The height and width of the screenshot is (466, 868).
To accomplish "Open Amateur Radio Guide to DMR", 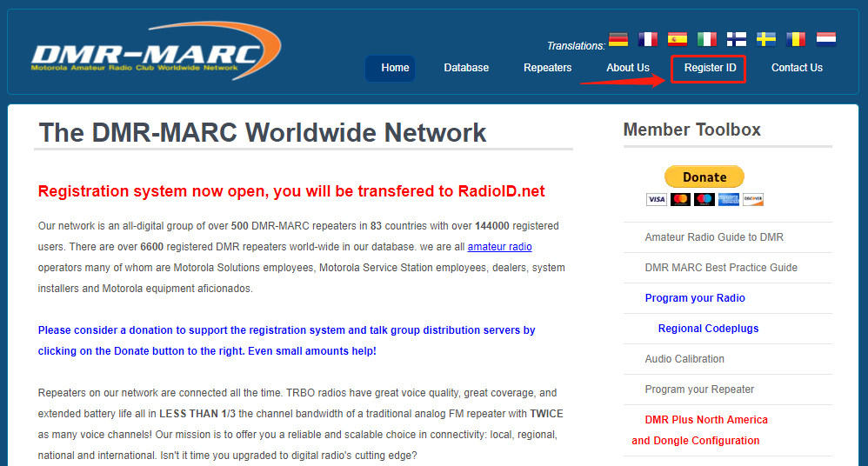I will pyautogui.click(x=713, y=237).
